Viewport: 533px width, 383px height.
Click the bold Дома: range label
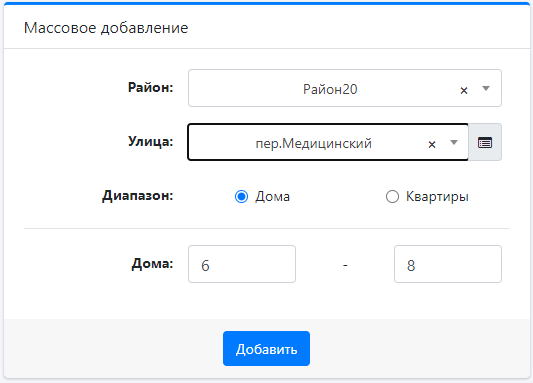[x=152, y=263]
